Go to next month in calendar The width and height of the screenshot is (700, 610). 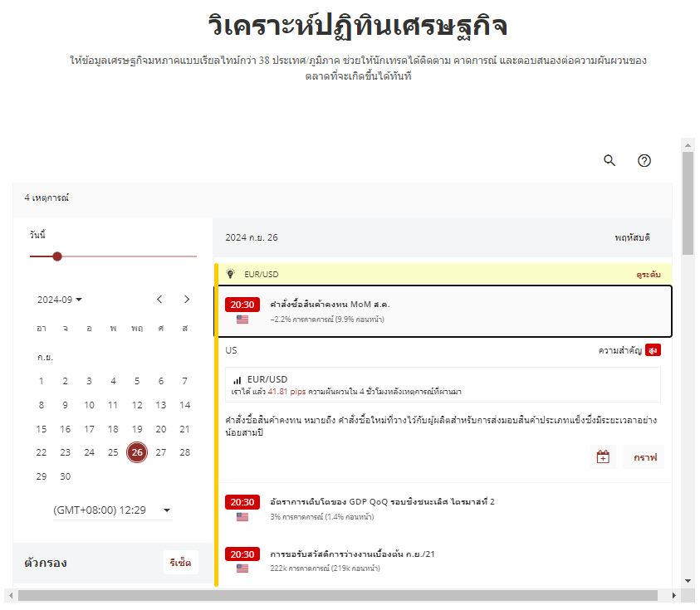(x=187, y=300)
